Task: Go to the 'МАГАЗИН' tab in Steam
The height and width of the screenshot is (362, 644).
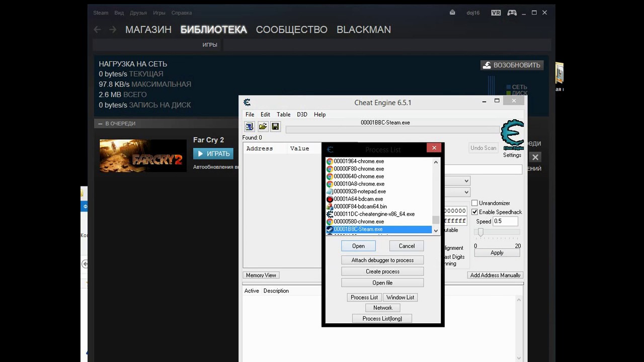Action: tap(148, 30)
